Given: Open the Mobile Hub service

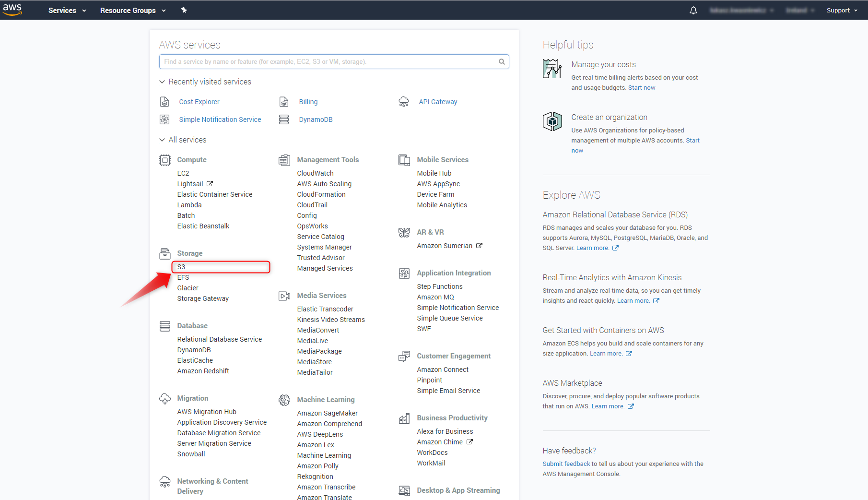Looking at the screenshot, I should click(434, 173).
